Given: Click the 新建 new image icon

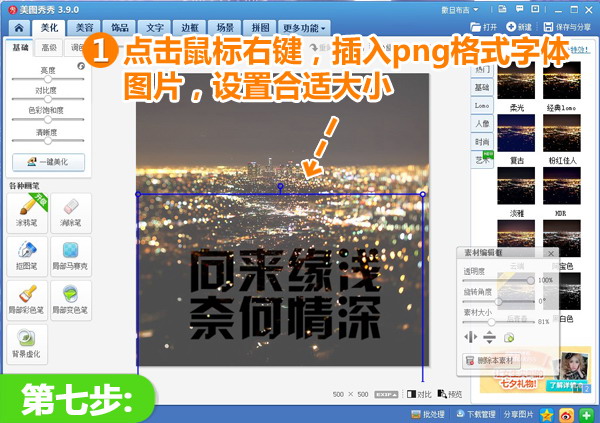Looking at the screenshot, I should point(511,27).
